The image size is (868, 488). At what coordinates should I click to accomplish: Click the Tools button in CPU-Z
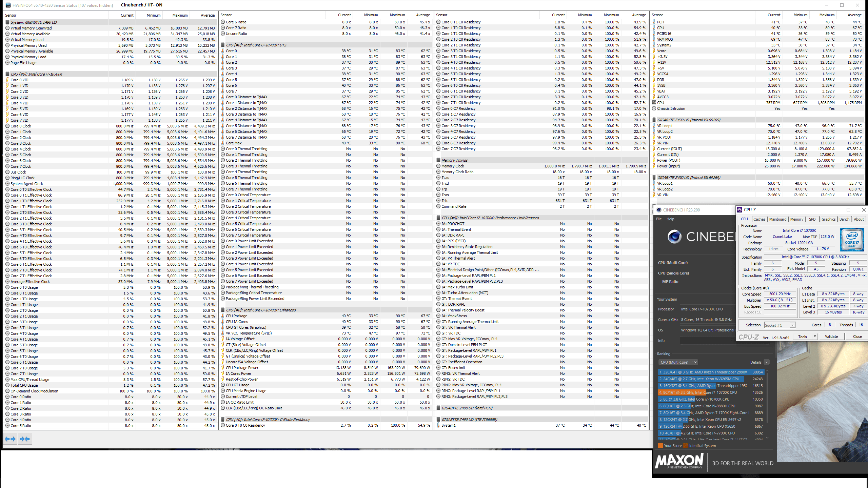point(803,337)
